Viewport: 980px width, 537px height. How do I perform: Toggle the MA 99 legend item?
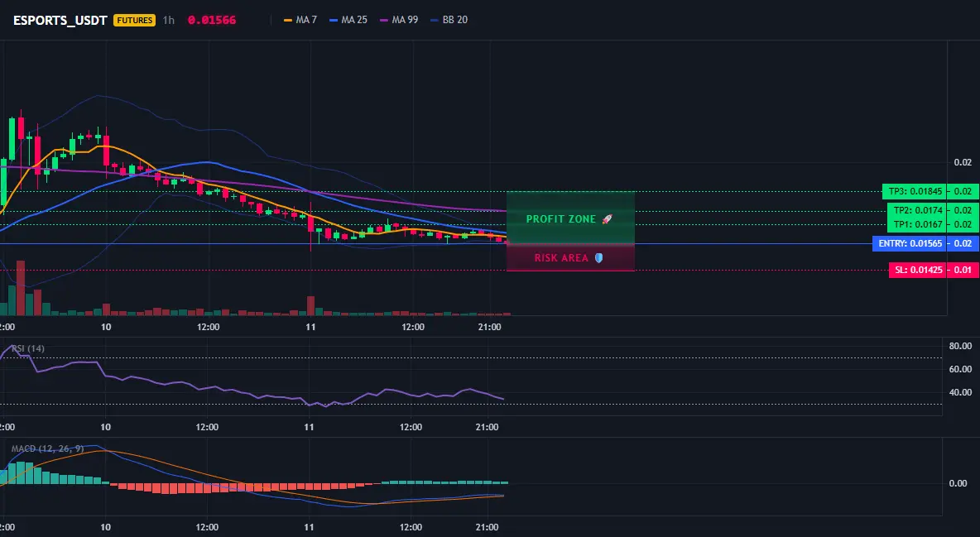(x=400, y=20)
